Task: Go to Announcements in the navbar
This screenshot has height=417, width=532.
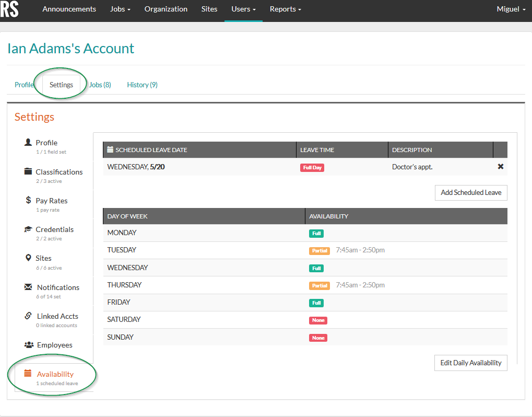Action: (x=69, y=9)
